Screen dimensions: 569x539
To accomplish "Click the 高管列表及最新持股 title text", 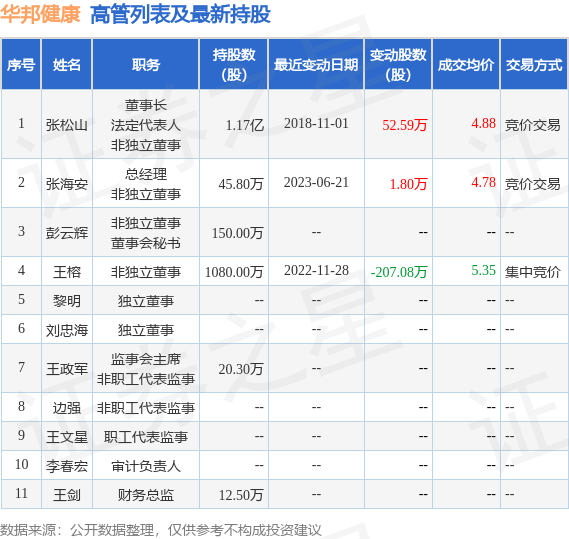I will tap(180, 15).
